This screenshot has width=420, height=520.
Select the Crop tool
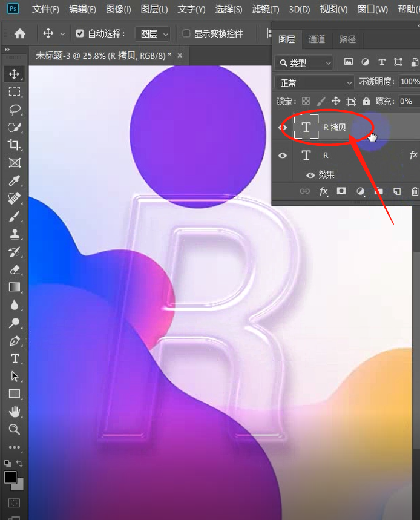(15, 145)
